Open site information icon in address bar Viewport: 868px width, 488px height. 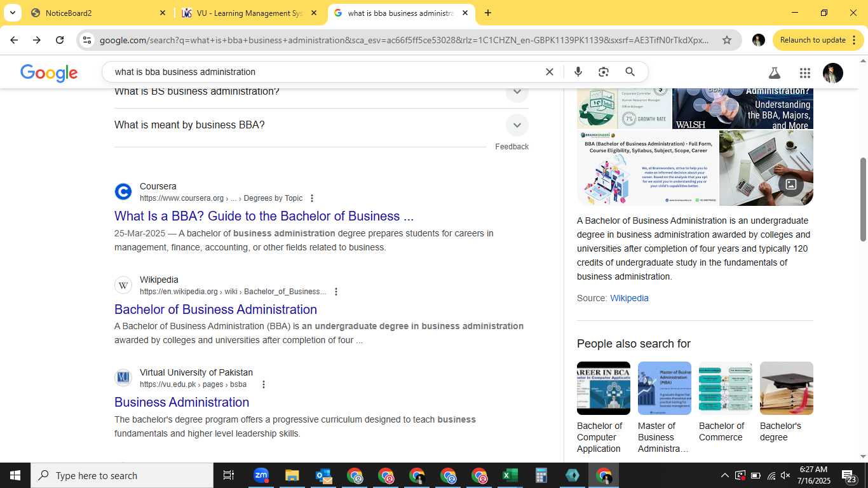87,40
